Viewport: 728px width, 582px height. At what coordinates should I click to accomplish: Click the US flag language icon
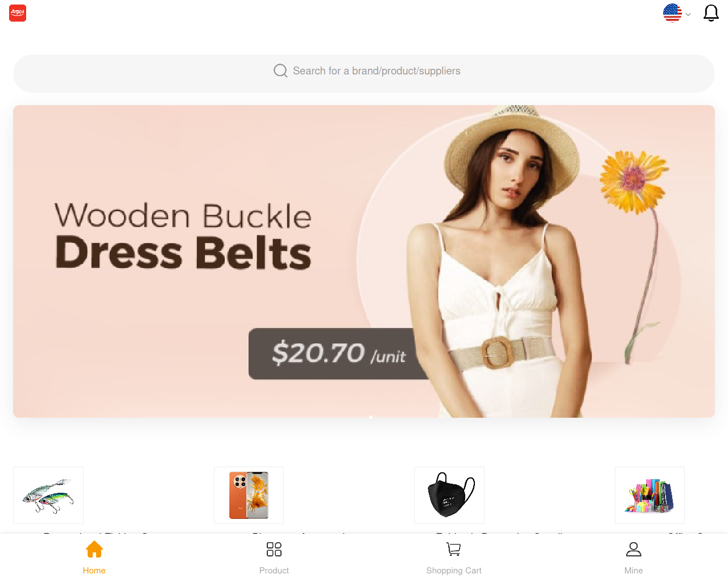click(x=672, y=13)
